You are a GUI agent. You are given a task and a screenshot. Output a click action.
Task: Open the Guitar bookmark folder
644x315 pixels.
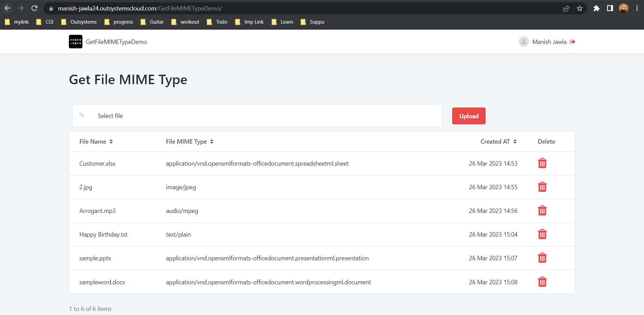(152, 22)
